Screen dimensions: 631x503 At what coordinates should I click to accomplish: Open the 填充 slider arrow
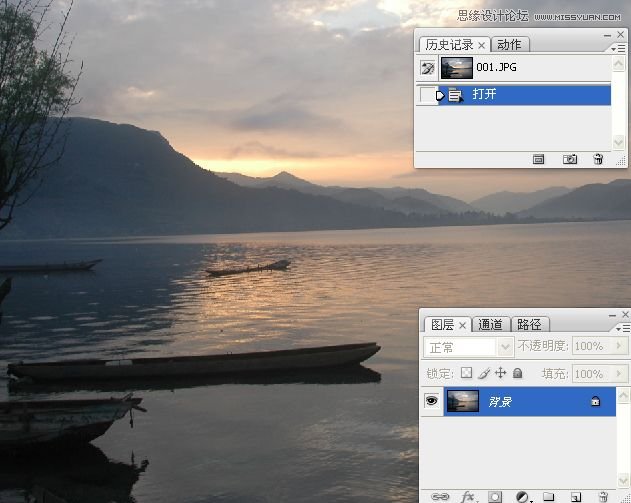(x=620, y=374)
